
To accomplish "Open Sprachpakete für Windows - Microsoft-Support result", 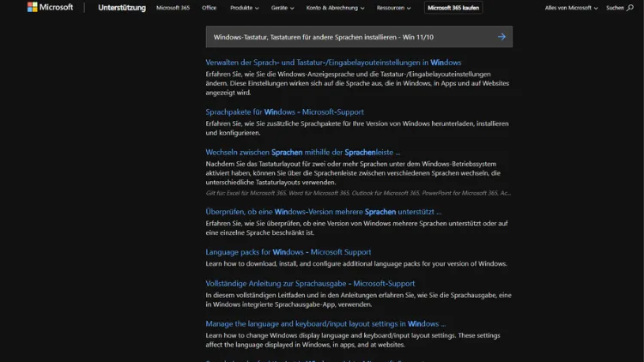I will point(284,112).
